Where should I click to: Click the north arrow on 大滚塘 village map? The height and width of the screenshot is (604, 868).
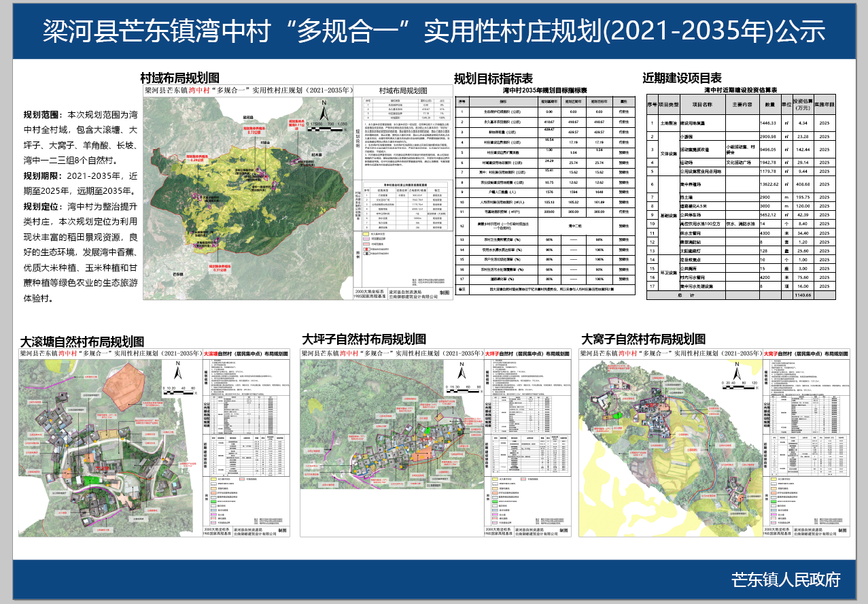tap(177, 372)
